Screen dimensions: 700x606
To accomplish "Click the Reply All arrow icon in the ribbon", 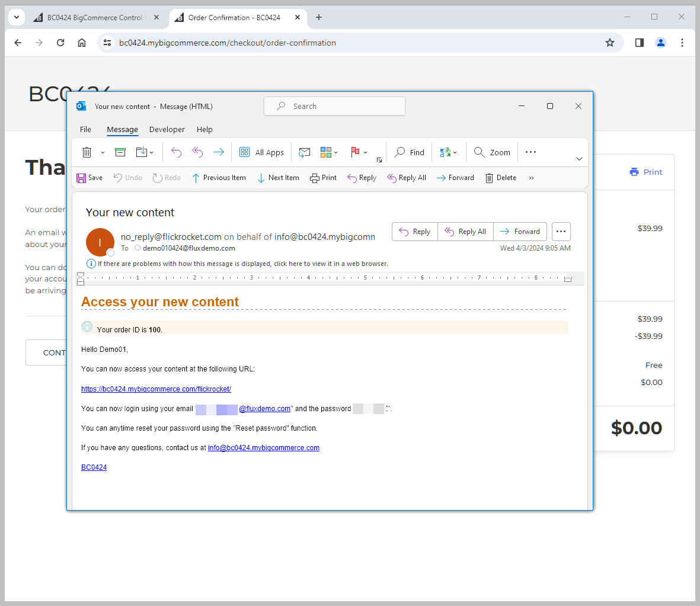I will coord(197,152).
